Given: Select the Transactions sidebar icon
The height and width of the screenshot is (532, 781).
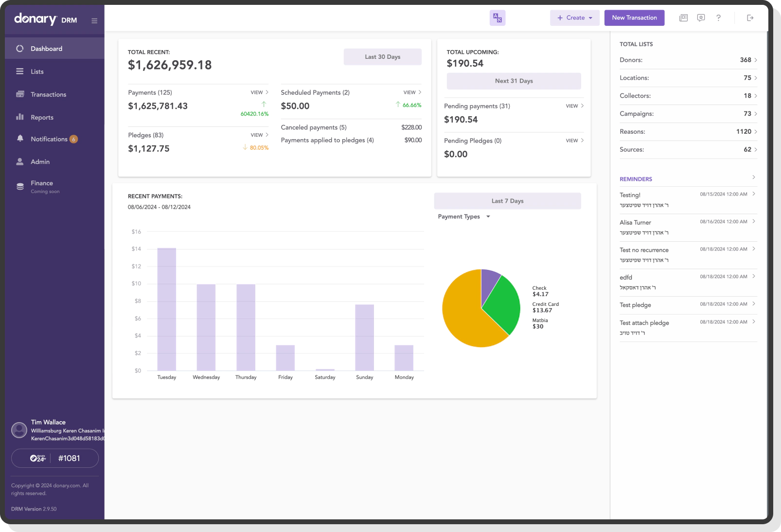Looking at the screenshot, I should (x=20, y=94).
